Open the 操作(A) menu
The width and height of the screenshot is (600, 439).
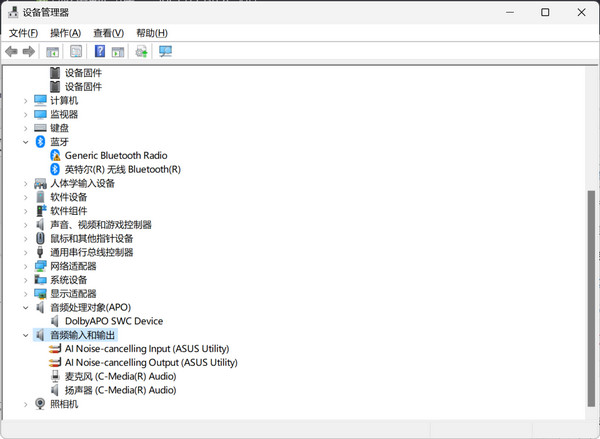click(x=65, y=33)
